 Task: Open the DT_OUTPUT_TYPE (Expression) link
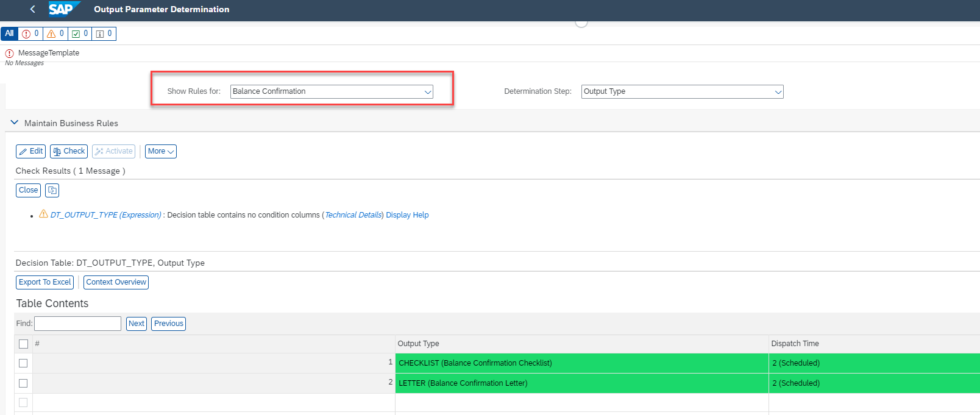click(106, 215)
